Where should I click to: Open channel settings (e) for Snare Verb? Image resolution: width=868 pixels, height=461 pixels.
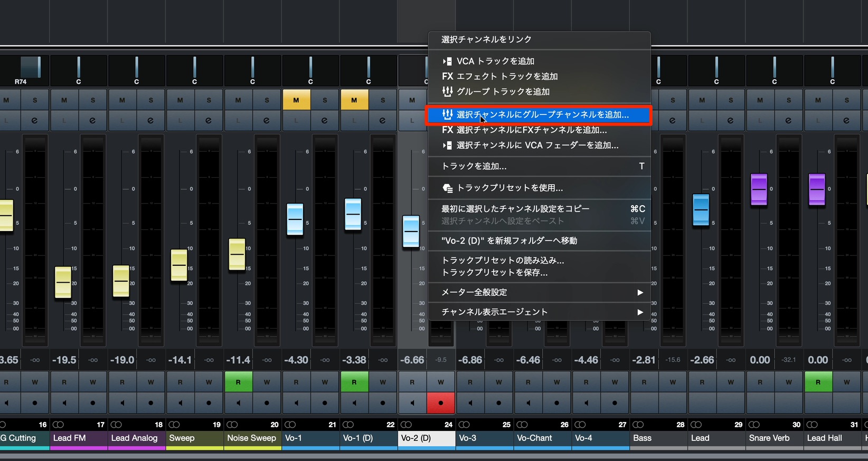788,121
